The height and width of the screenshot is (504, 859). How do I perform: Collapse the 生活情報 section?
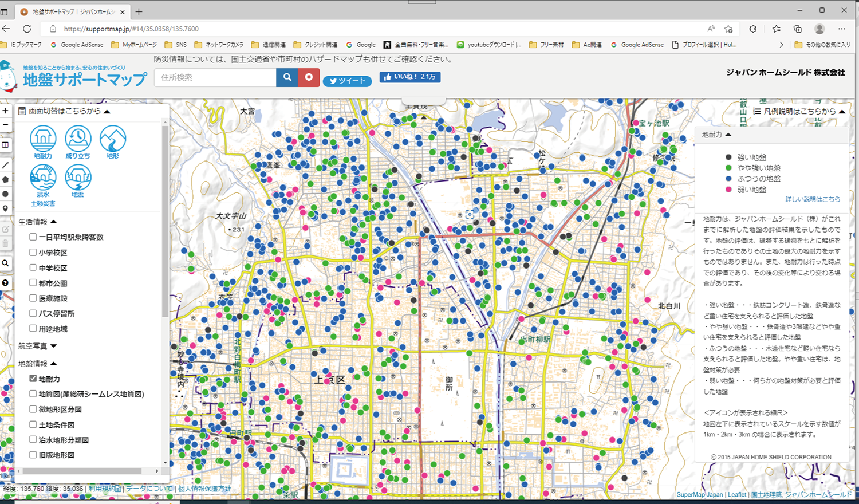pos(37,222)
